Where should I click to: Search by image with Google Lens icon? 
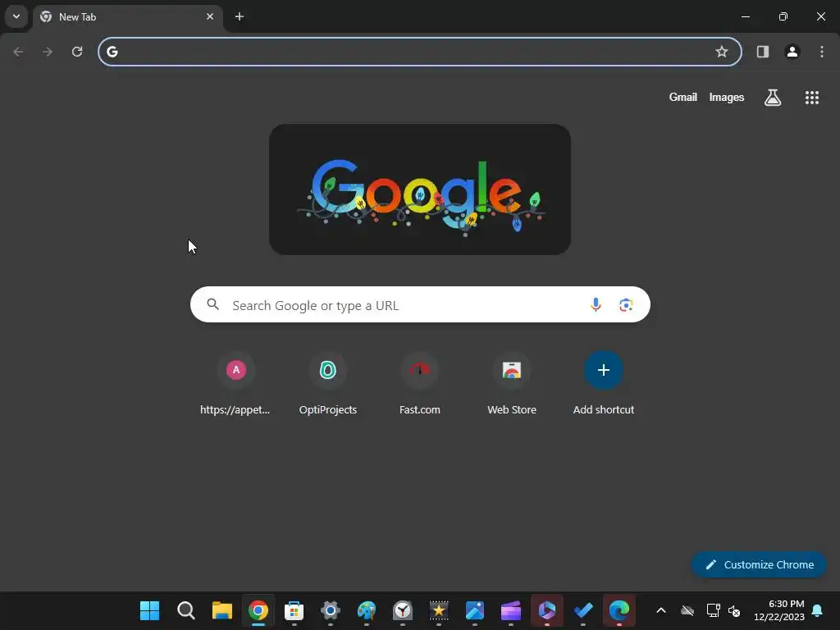pyautogui.click(x=626, y=305)
